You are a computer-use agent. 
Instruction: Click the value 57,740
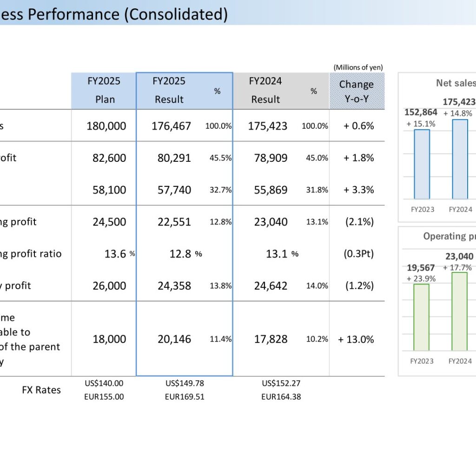[174, 190]
